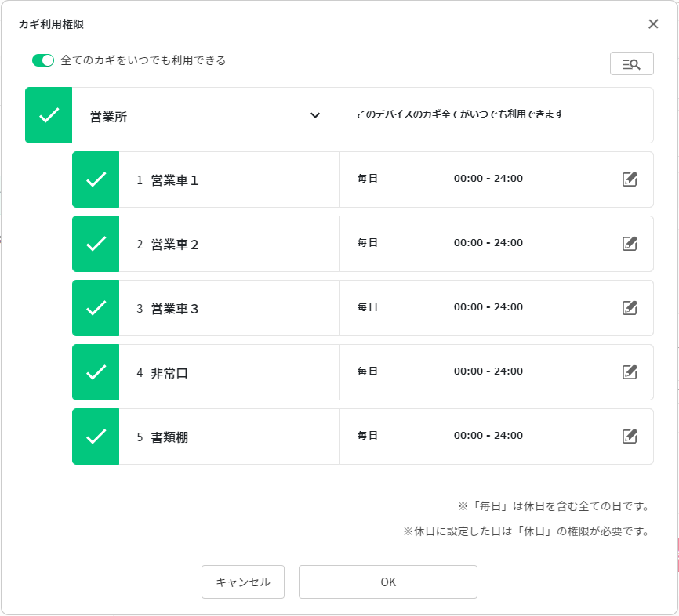Uncheck the 営業所 device checkbox
The width and height of the screenshot is (679, 616).
click(x=49, y=115)
